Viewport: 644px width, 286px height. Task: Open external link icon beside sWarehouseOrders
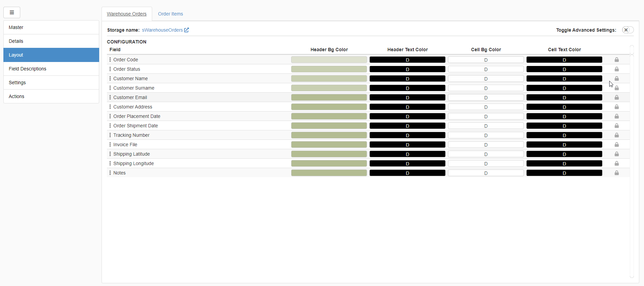click(x=187, y=30)
